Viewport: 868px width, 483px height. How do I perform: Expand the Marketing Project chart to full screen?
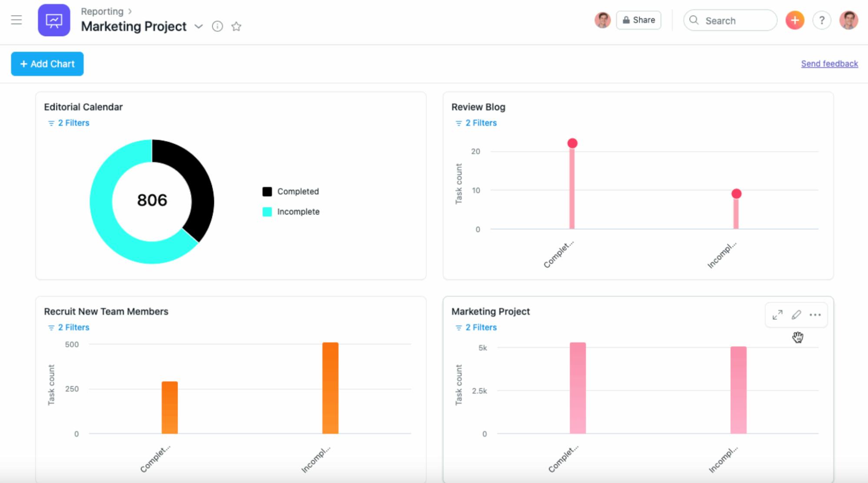click(x=777, y=314)
